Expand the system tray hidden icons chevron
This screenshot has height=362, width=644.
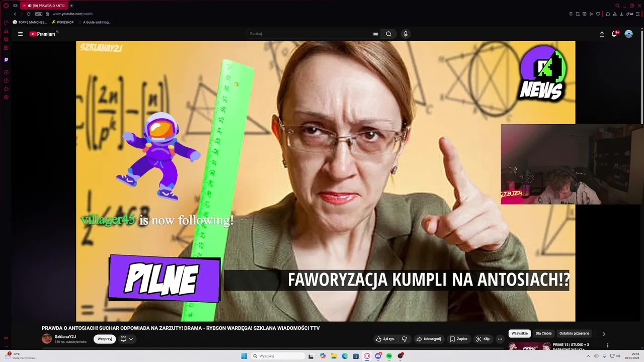tap(588, 356)
